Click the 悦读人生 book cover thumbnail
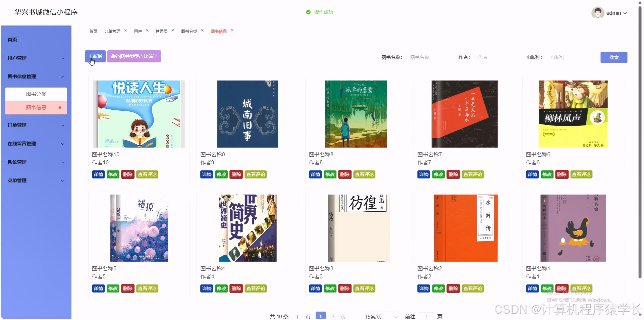 point(139,114)
